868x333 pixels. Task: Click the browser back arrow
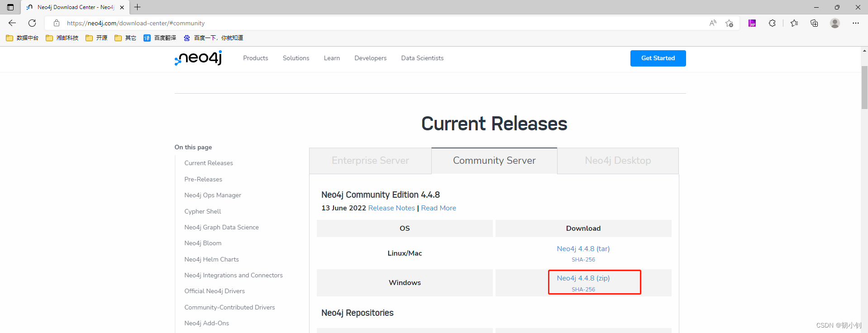[x=12, y=23]
